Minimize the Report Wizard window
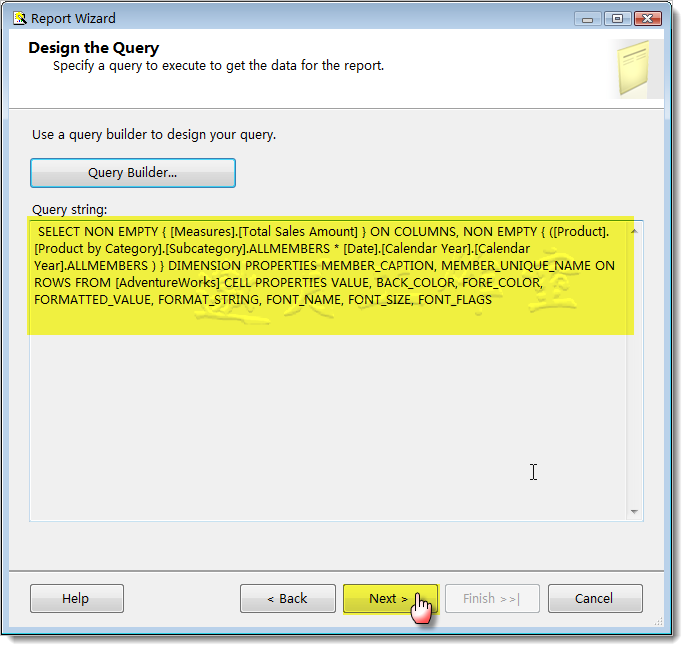The image size is (688, 651). tap(588, 19)
